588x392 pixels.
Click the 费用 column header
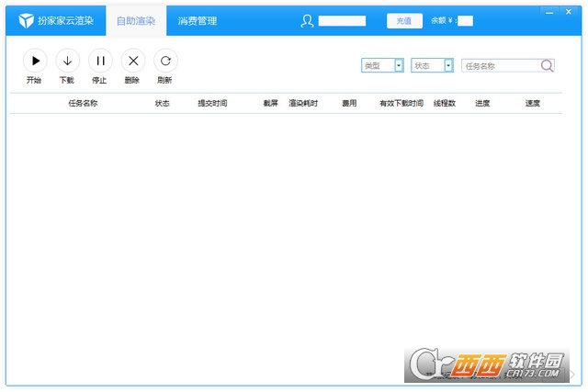[349, 103]
